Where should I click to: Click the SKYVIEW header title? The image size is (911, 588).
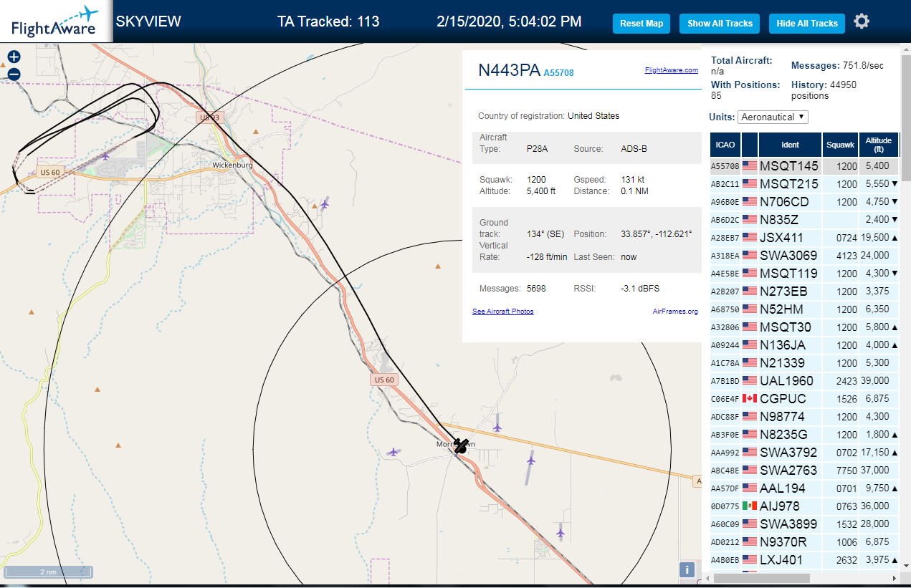coord(148,21)
